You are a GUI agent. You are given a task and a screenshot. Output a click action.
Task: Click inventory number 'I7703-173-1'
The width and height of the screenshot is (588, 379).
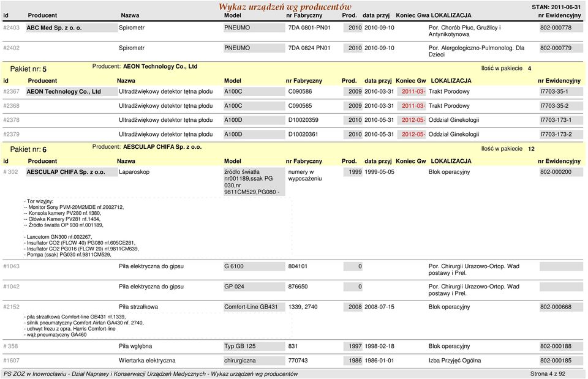[561, 120]
